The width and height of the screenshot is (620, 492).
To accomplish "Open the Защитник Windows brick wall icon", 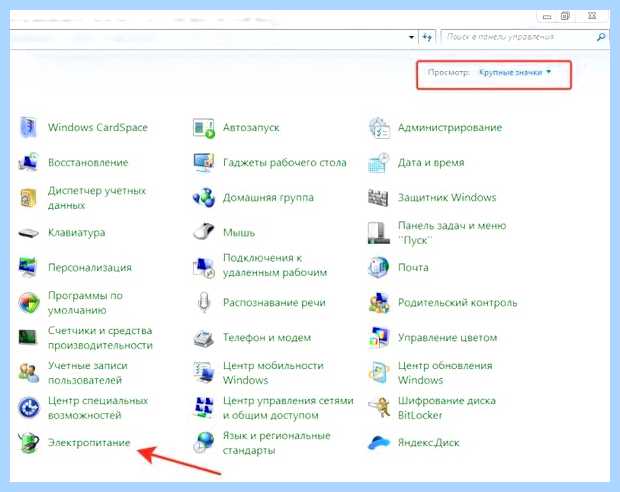I will click(x=379, y=198).
